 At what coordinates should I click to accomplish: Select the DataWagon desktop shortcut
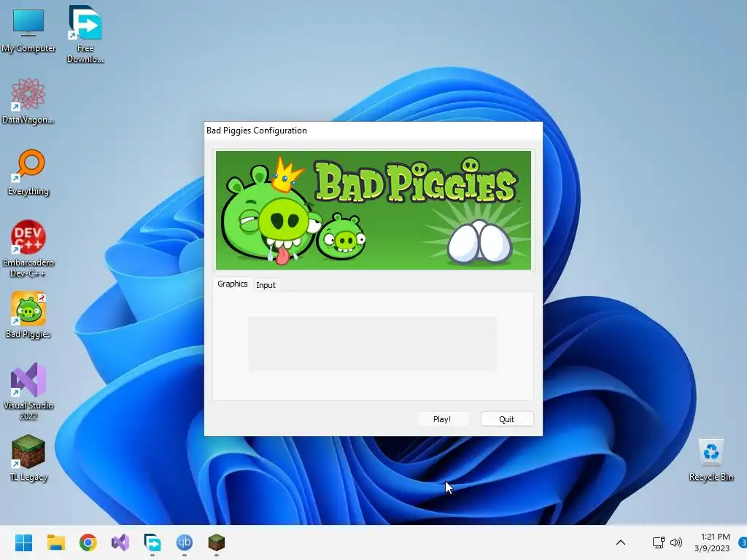point(28,101)
